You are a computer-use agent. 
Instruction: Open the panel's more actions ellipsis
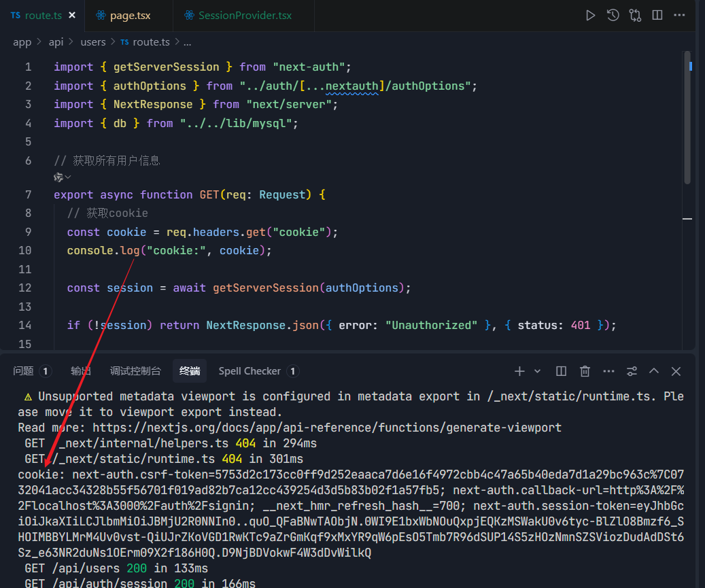(608, 371)
